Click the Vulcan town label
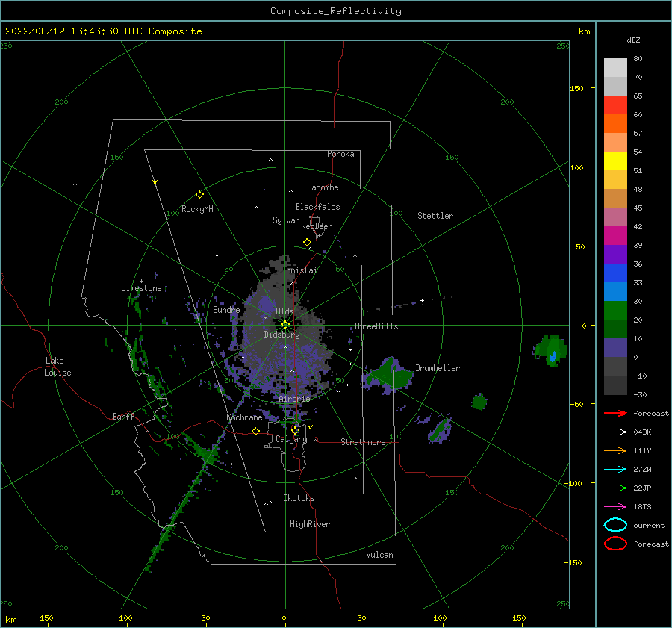This screenshot has width=672, height=628. coord(379,555)
